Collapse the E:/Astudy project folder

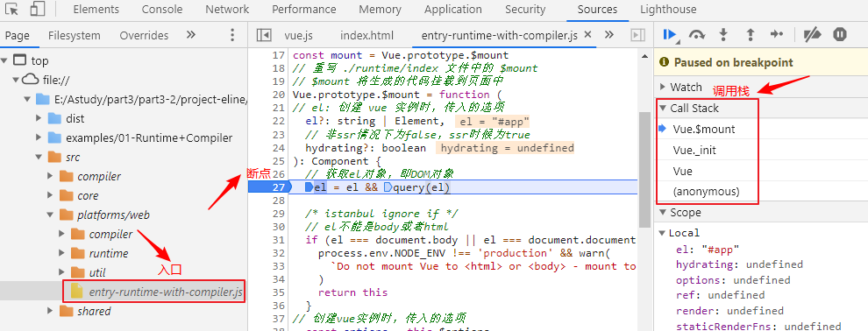[x=27, y=100]
